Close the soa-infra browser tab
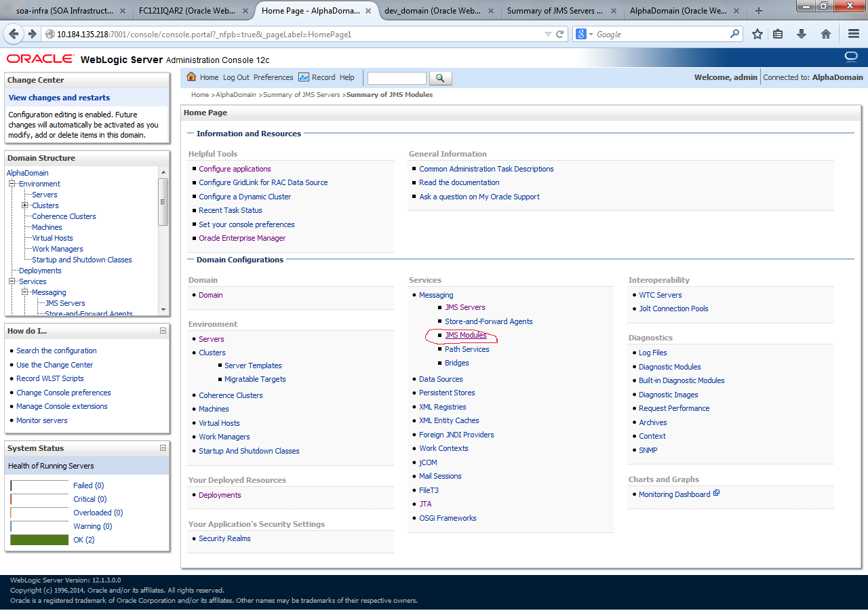 [122, 11]
